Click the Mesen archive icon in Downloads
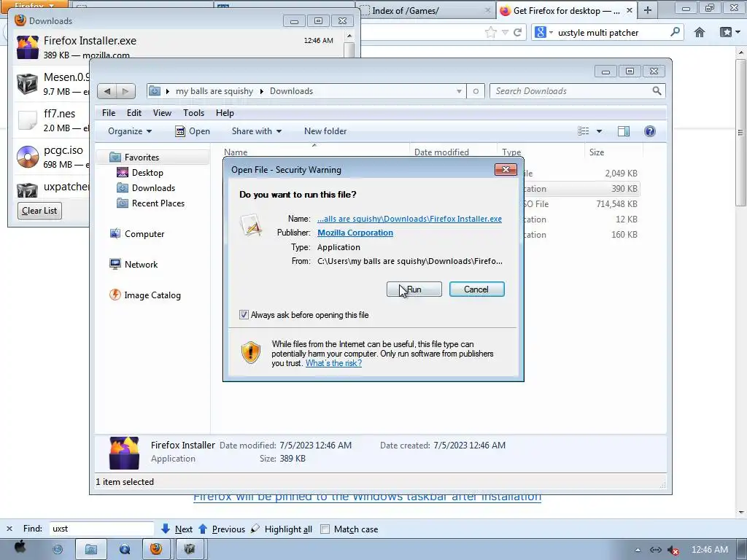 (x=27, y=84)
